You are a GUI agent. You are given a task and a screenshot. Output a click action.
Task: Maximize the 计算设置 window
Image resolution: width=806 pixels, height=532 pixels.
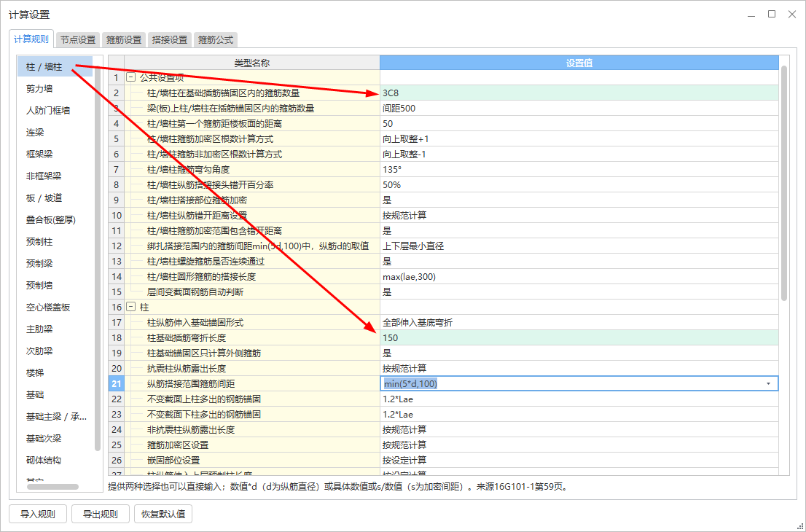772,15
